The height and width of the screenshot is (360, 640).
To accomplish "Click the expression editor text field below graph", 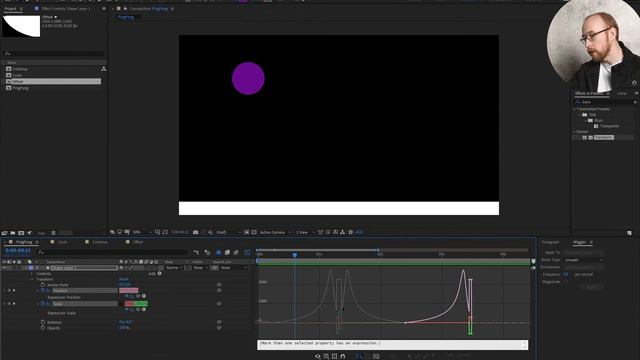I will [x=392, y=344].
